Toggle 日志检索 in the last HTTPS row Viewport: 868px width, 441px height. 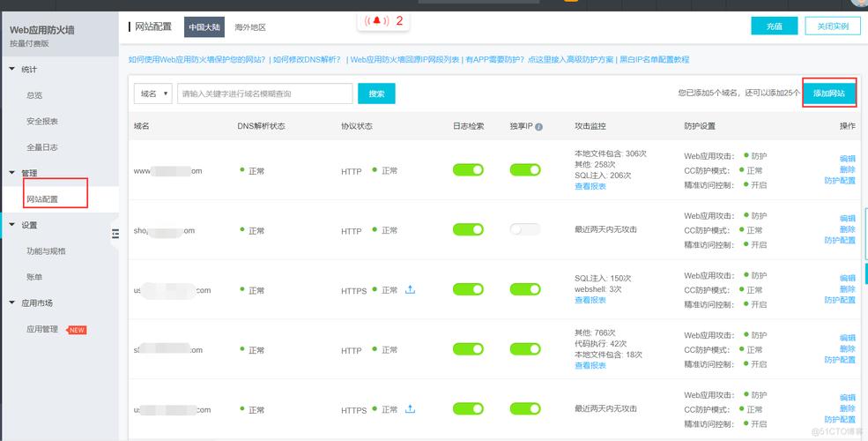click(x=468, y=409)
